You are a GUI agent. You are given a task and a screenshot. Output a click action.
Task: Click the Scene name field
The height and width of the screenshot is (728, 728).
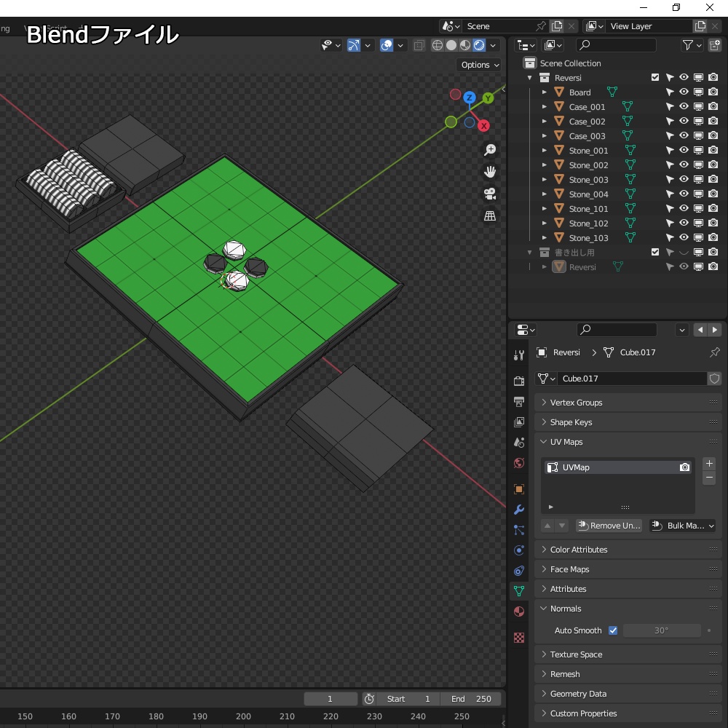pyautogui.click(x=497, y=26)
